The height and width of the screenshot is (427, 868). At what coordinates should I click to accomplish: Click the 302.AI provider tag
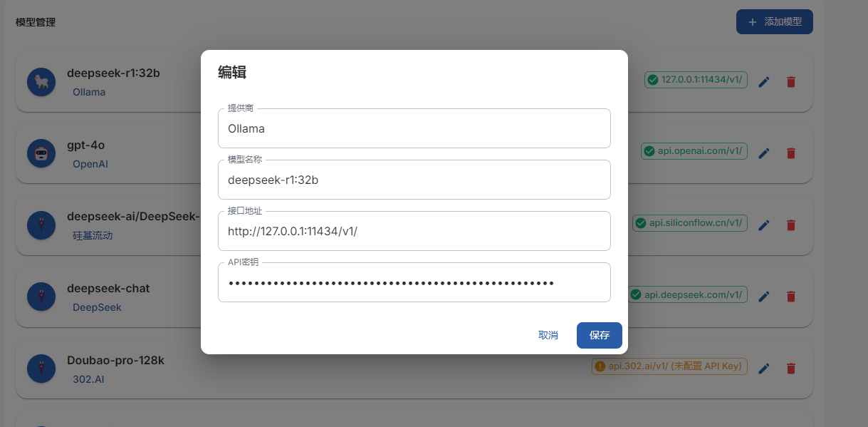point(88,379)
